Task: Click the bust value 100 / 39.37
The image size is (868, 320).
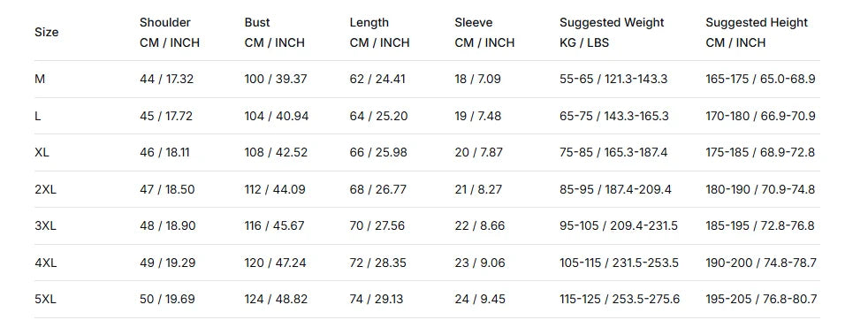Action: click(x=276, y=80)
